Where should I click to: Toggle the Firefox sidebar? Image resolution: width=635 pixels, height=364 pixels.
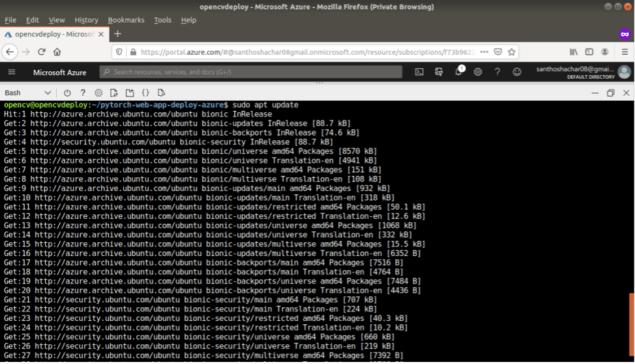tap(589, 52)
